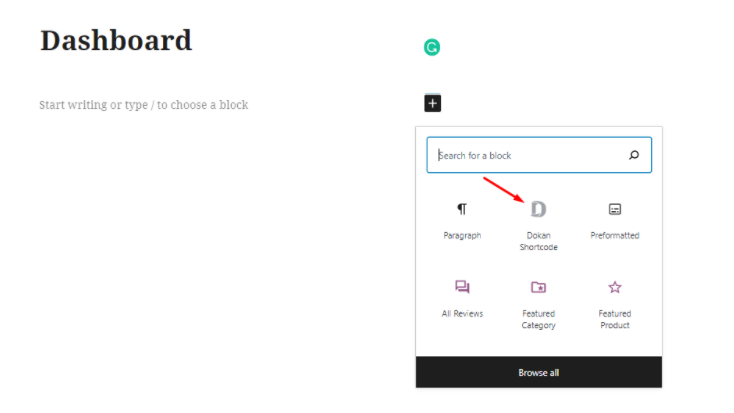Pick the All Reviews speech bubbles icon
The image size is (734, 413).
pyautogui.click(x=462, y=287)
